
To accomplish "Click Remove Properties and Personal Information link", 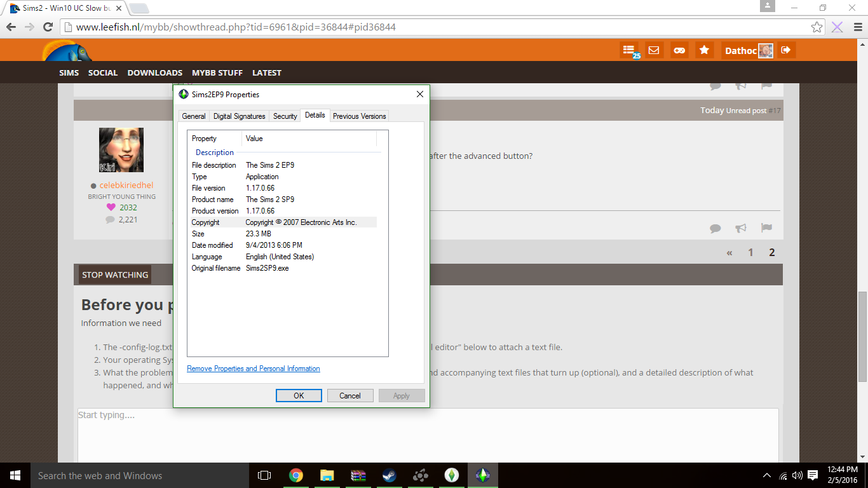I will 253,369.
